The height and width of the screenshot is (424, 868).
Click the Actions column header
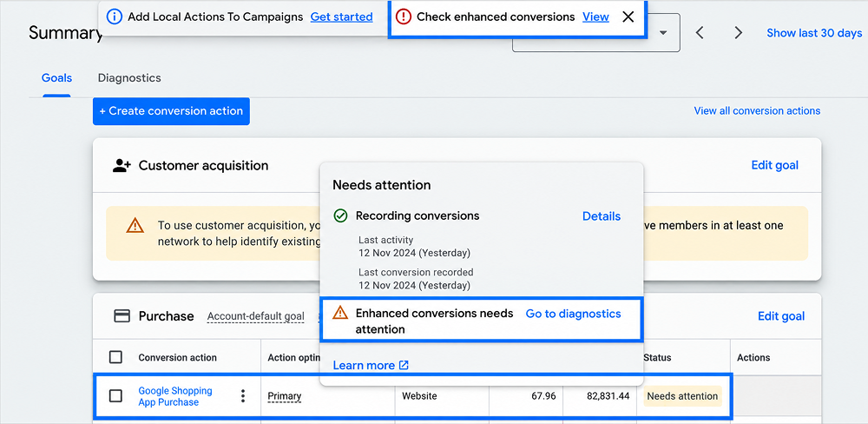753,357
